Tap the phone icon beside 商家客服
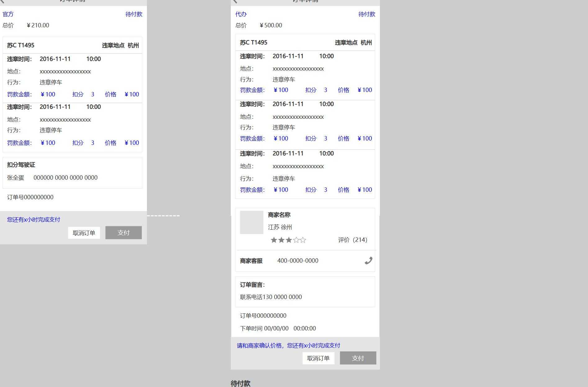Screen dimensions: 588x387 coord(368,260)
